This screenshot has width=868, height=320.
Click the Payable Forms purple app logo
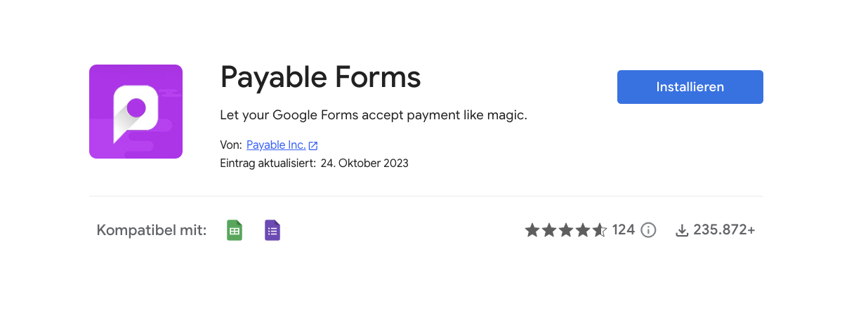[136, 112]
